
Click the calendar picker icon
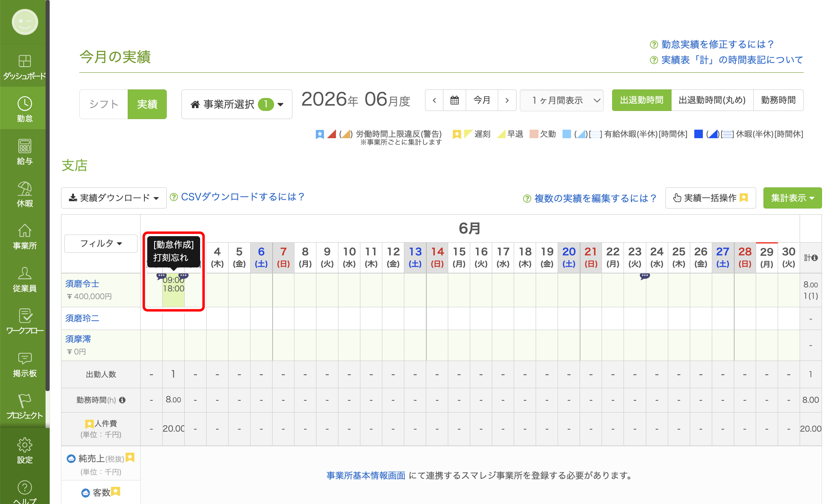point(455,100)
